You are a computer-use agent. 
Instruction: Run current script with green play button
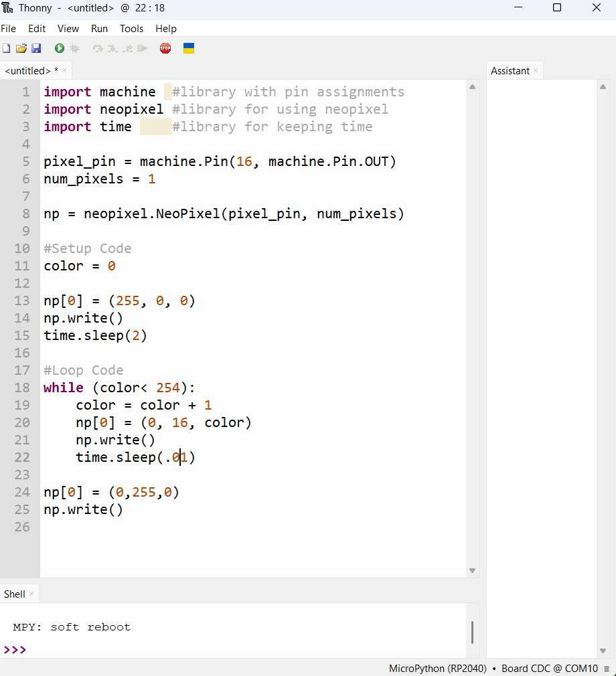60,48
